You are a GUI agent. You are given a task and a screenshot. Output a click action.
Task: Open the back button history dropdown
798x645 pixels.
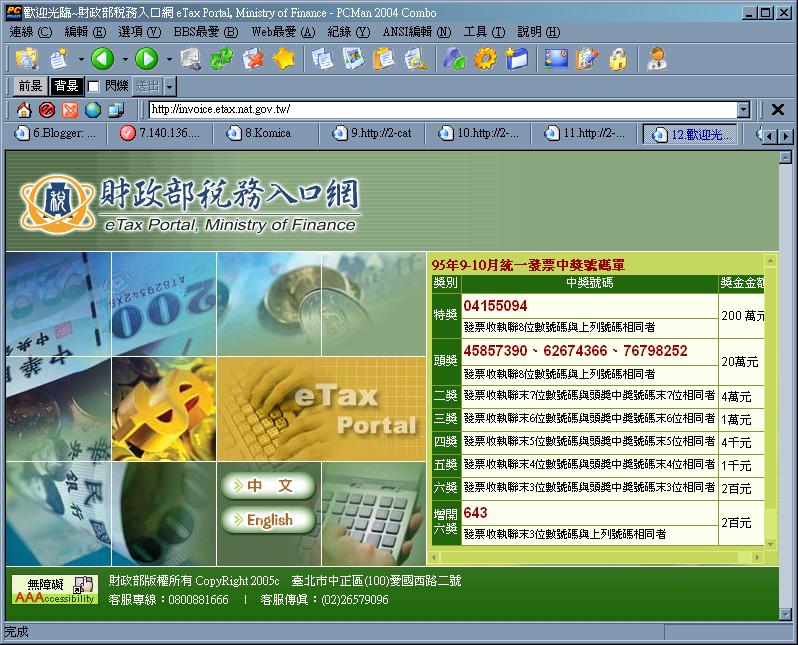click(x=125, y=59)
